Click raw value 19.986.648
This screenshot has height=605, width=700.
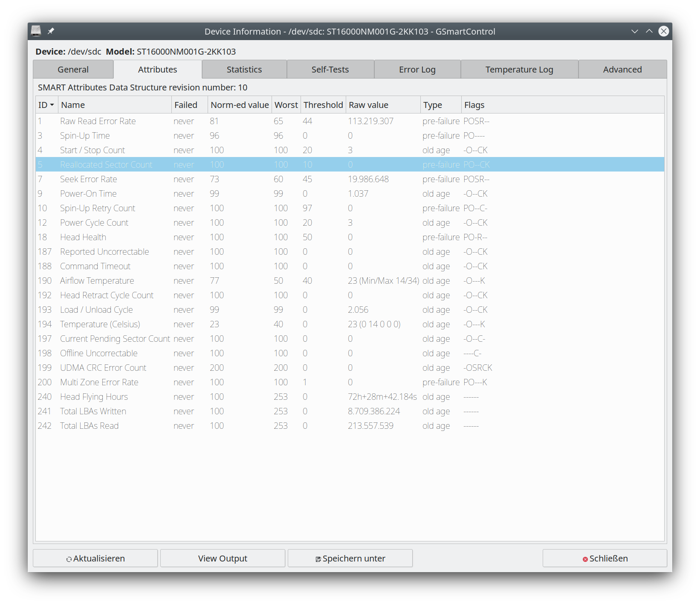pyautogui.click(x=368, y=179)
